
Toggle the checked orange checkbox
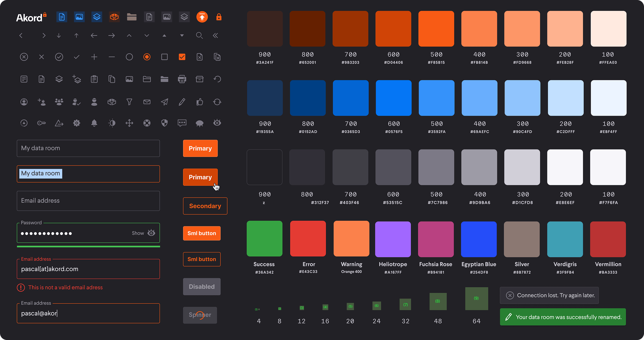pos(182,57)
